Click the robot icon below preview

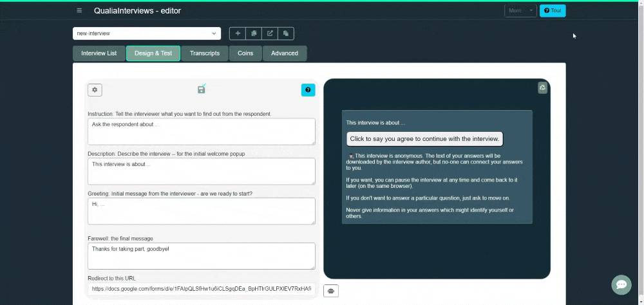(331, 291)
